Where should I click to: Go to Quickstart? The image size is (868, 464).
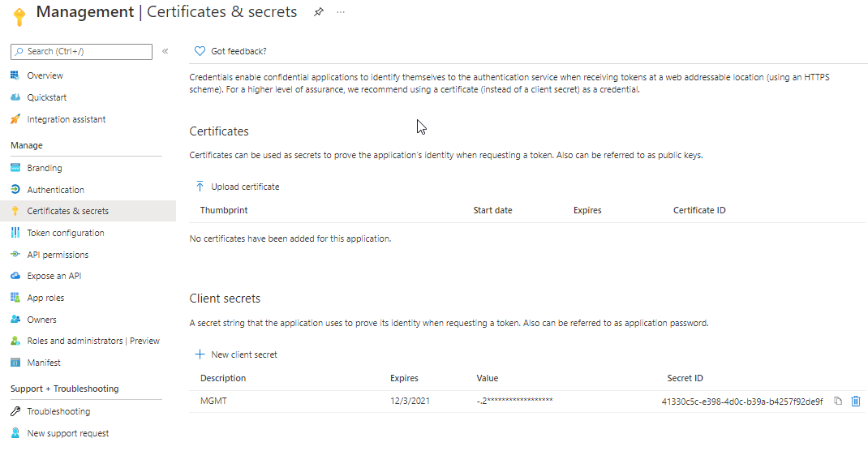tap(46, 97)
